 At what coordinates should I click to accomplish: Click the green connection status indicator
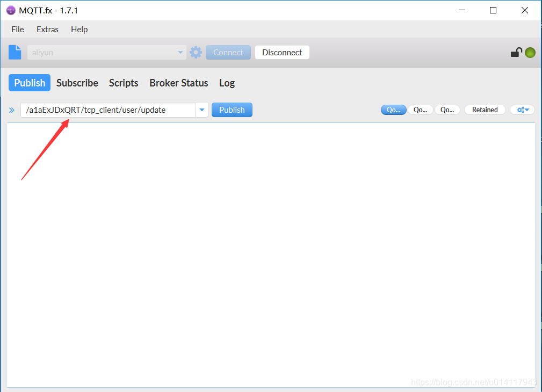pyautogui.click(x=530, y=53)
